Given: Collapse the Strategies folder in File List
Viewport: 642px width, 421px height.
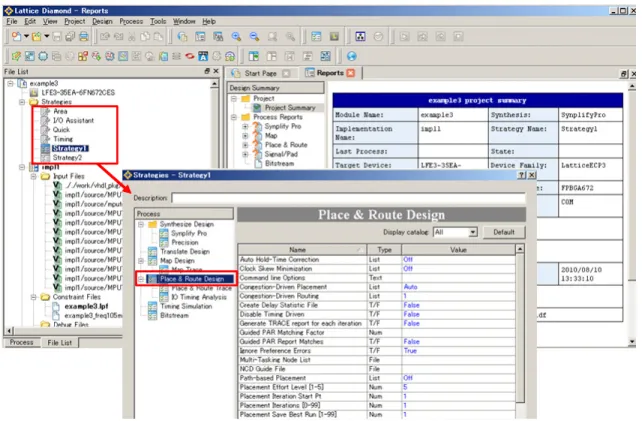Looking at the screenshot, I should (x=22, y=102).
